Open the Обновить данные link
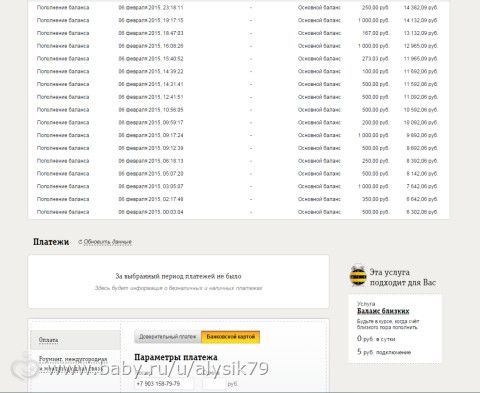This screenshot has height=393, width=480. pyautogui.click(x=107, y=242)
